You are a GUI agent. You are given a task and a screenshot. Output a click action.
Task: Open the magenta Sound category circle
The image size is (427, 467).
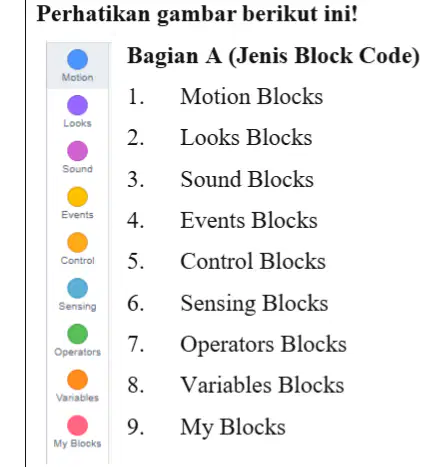pos(77,151)
